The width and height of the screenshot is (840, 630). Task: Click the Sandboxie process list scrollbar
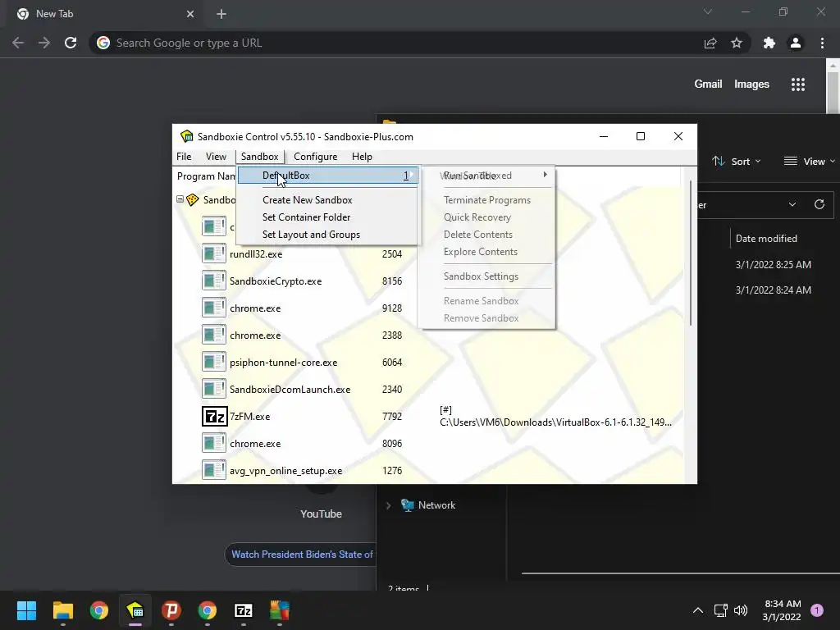coord(691,253)
